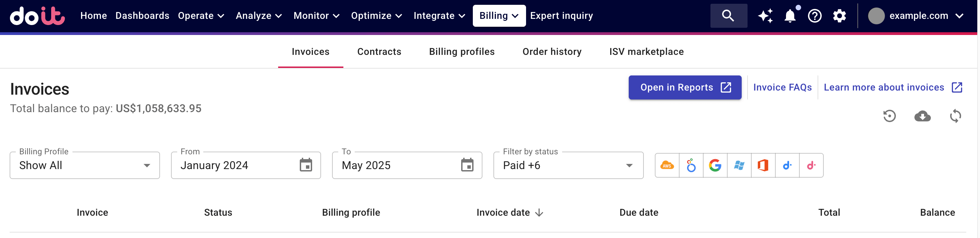This screenshot has height=238, width=980.
Task: Refresh the invoice list with the sync icon
Action: [955, 116]
